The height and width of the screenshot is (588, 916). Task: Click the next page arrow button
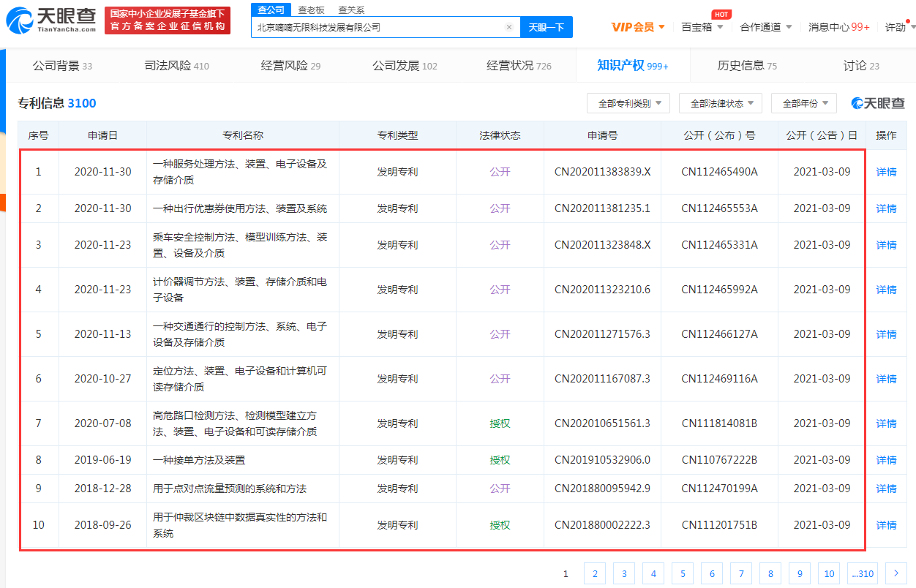click(896, 574)
